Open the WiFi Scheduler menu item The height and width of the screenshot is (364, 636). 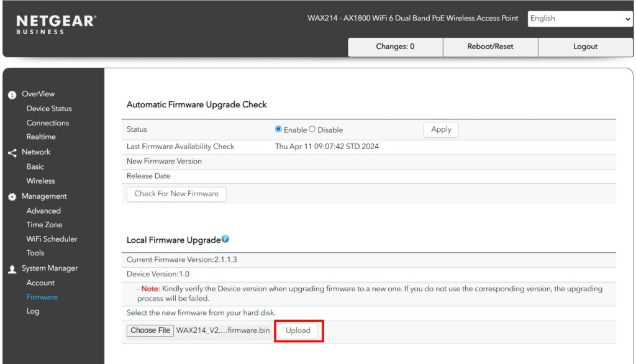52,239
